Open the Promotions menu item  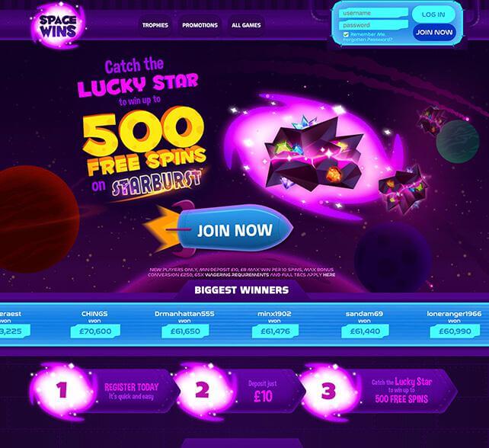click(200, 25)
